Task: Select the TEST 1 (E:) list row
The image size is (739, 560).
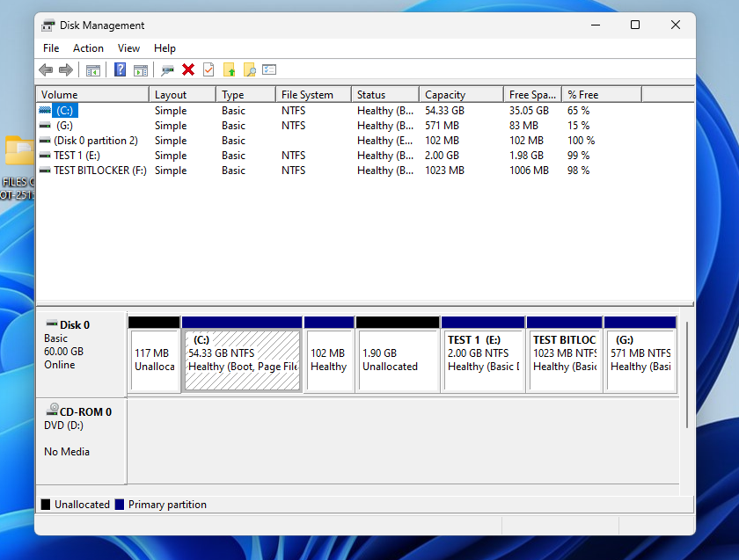Action: click(365, 156)
